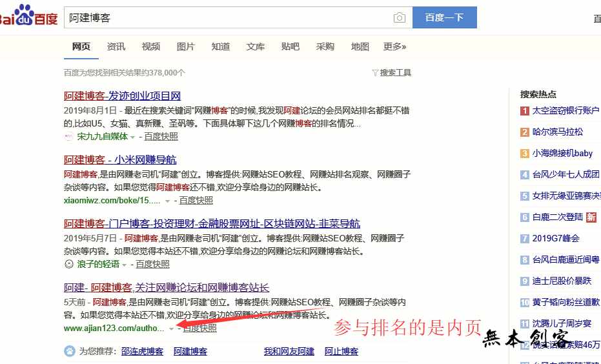The image size is (601, 364).
Task: Switch to the 采购 tab
Action: 325,46
